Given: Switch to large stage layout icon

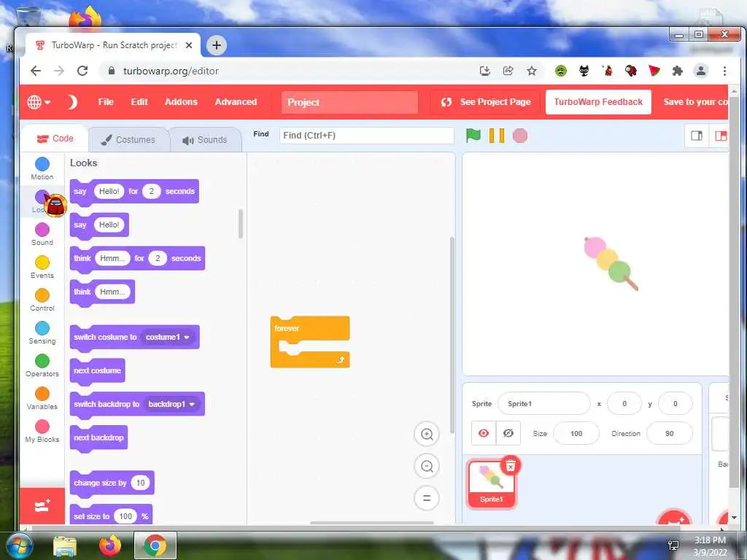Looking at the screenshot, I should 719,136.
